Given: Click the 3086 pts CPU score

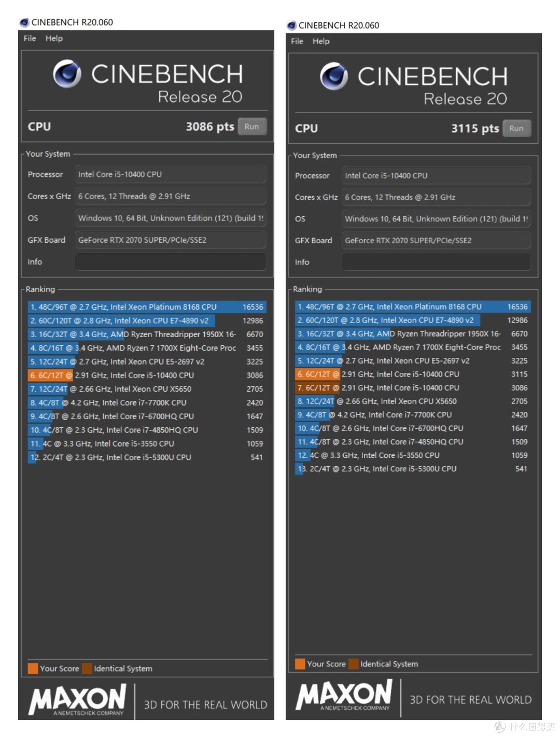Looking at the screenshot, I should click(210, 127).
